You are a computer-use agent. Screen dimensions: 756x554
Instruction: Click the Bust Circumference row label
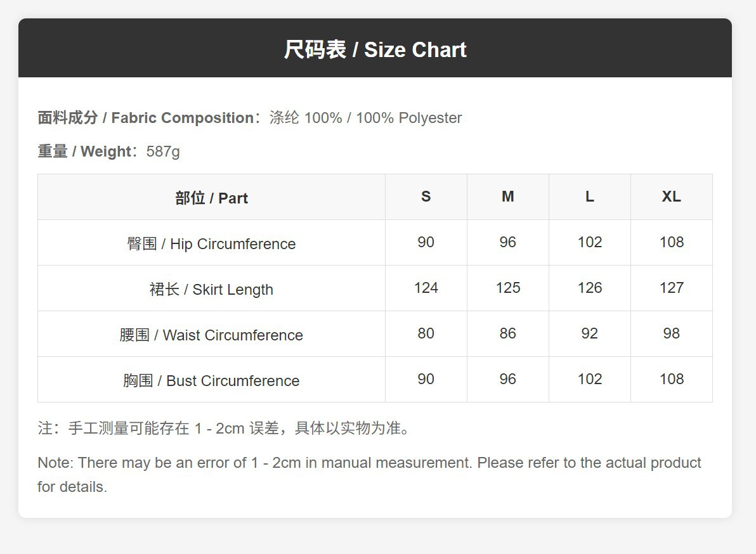[211, 381]
